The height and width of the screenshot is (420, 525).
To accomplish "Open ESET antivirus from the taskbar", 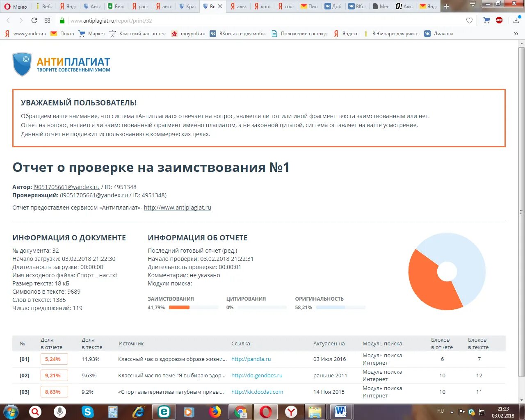I will pos(164,411).
